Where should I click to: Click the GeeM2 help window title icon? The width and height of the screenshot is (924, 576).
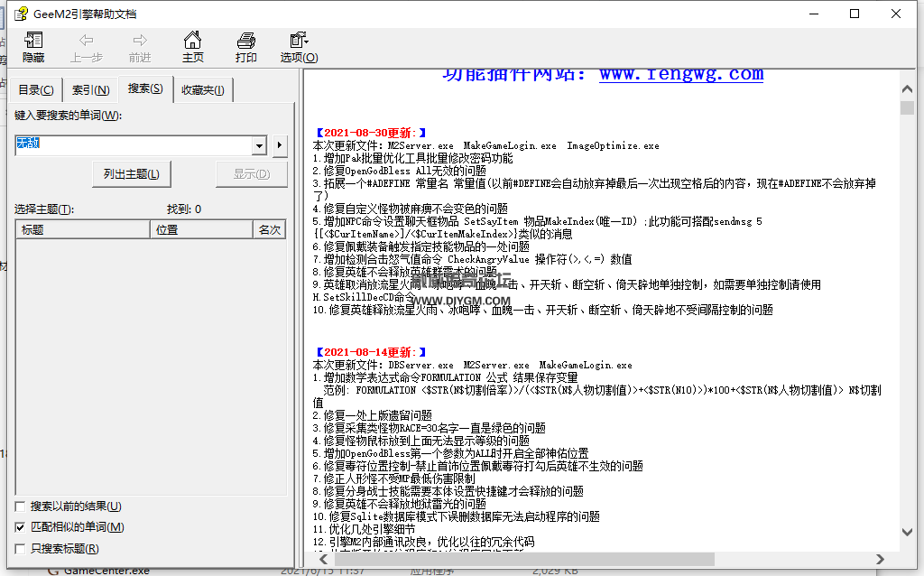tap(22, 14)
